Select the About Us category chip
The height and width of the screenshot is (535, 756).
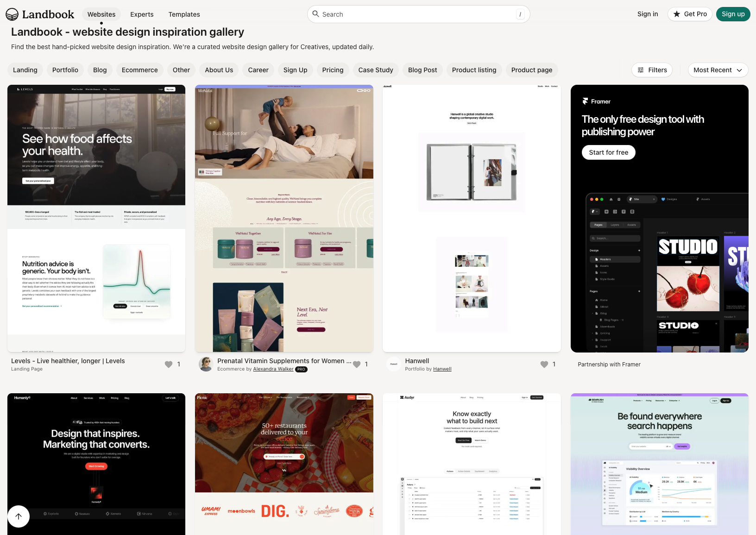[219, 70]
